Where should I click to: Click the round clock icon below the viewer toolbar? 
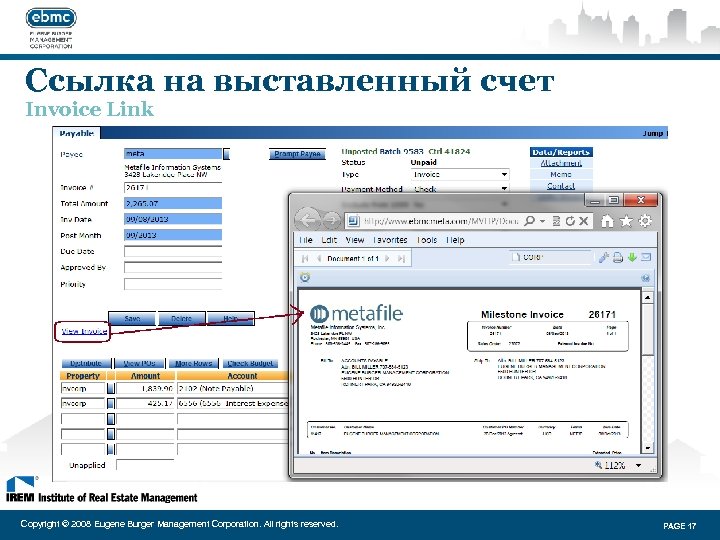(305, 277)
